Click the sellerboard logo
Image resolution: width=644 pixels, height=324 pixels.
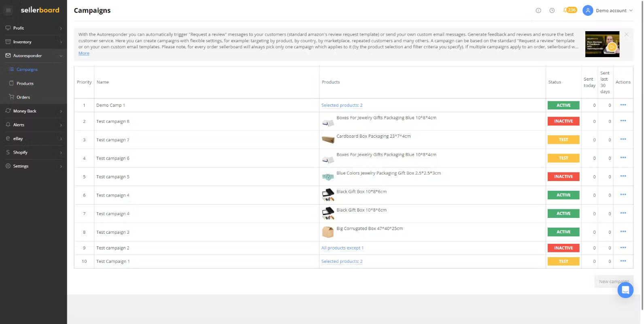(40, 10)
